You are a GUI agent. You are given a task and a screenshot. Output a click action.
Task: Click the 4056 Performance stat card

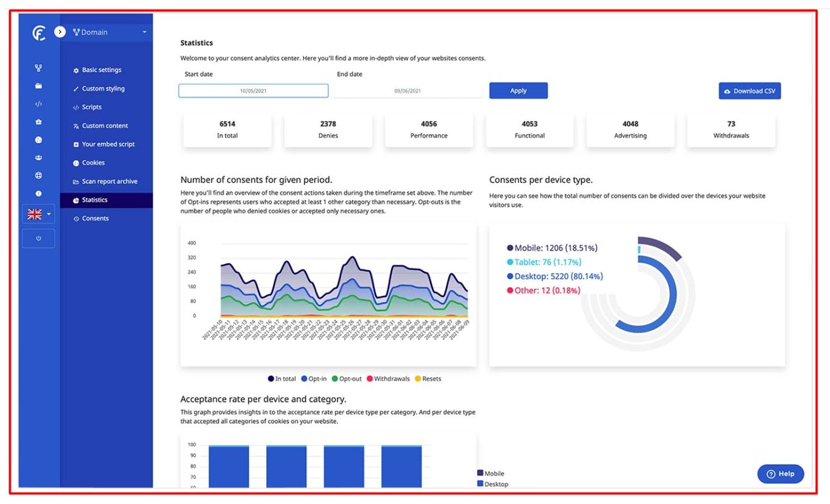coord(429,130)
